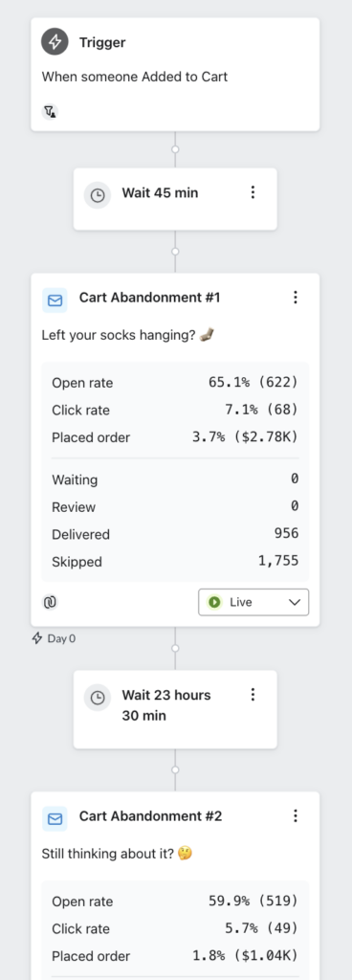Open the trigger profile filter icon
The width and height of the screenshot is (352, 980).
coord(50,112)
